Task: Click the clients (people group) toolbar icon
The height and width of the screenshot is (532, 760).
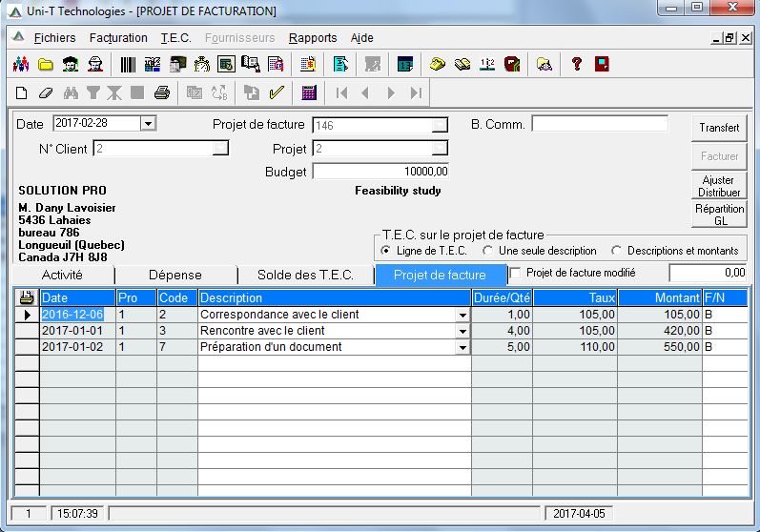Action: click(x=20, y=65)
